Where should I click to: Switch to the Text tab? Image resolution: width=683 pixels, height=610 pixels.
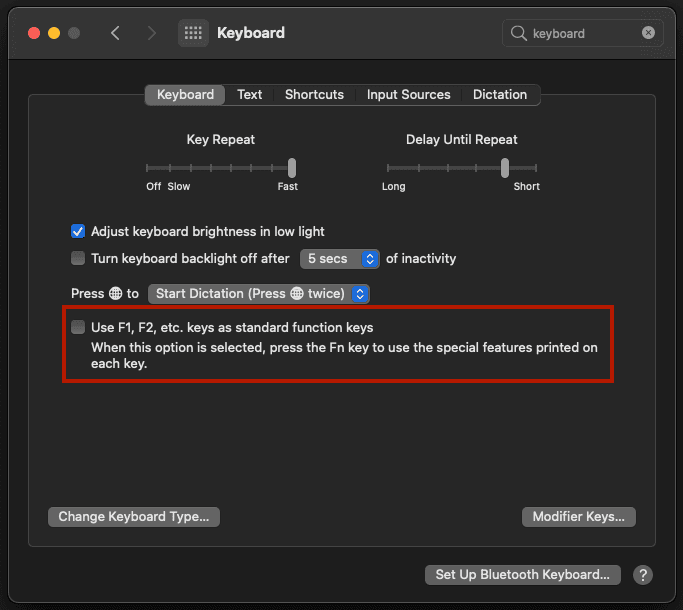coord(249,95)
